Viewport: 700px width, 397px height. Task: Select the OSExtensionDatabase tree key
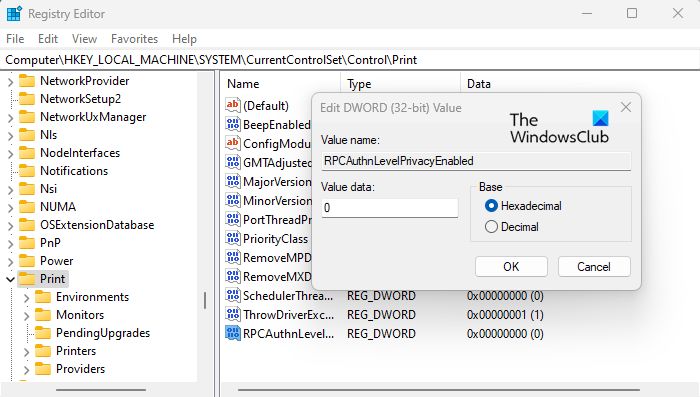click(x=97, y=225)
